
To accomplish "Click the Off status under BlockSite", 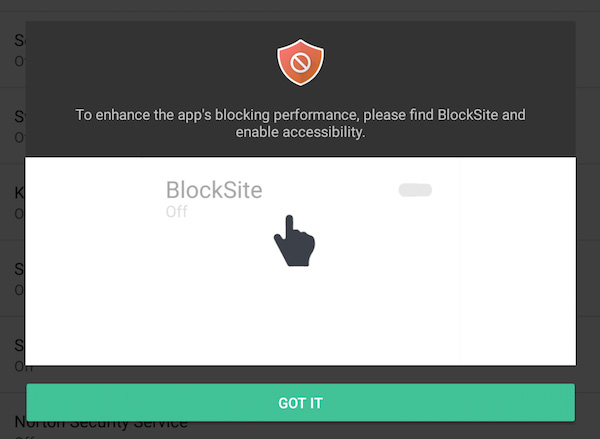I will pos(176,212).
